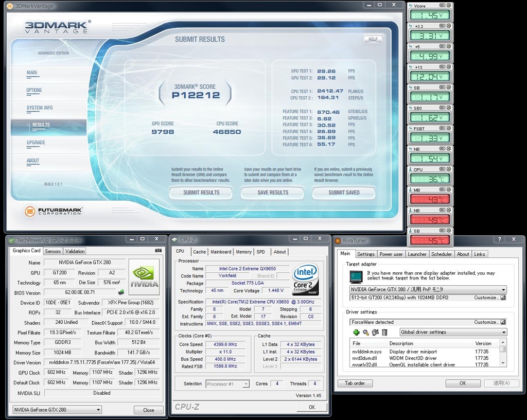527x420 pixels.
Task: Click the wrench edit icon in RivaTuner
Action: [375, 332]
